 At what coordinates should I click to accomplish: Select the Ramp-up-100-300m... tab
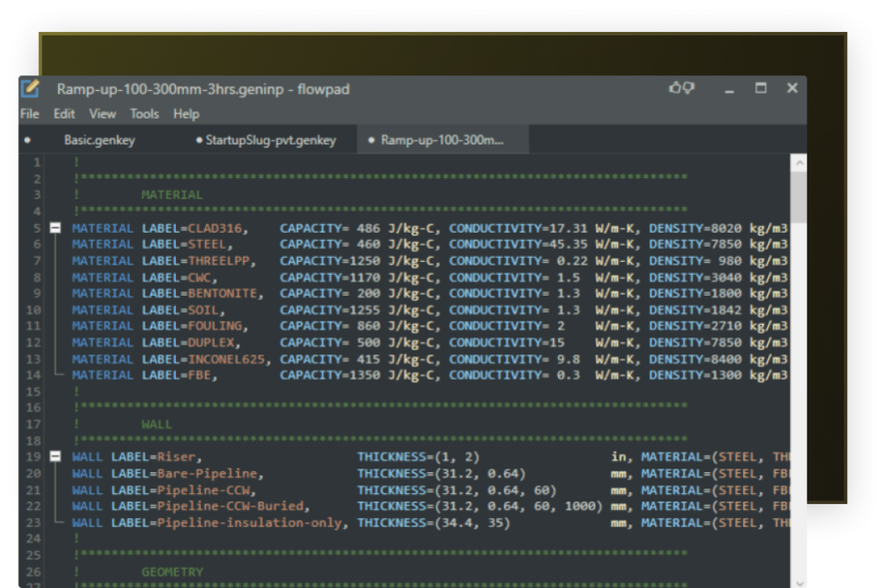[442, 140]
